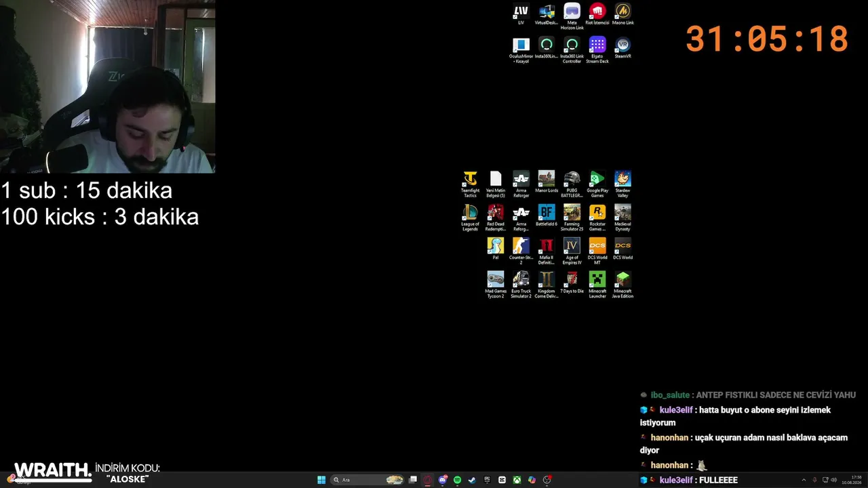Select the Mad Games Tycoon 2 icon
868x488 pixels.
pos(496,285)
